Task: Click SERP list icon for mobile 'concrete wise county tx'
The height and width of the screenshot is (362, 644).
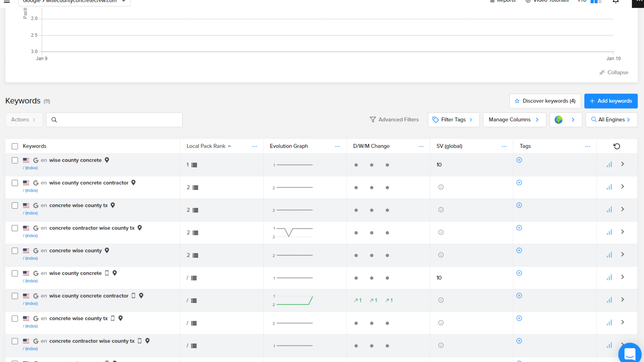Action: [194, 323]
